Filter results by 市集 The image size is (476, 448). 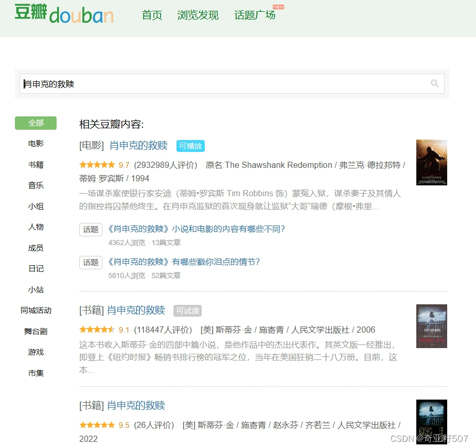click(36, 373)
